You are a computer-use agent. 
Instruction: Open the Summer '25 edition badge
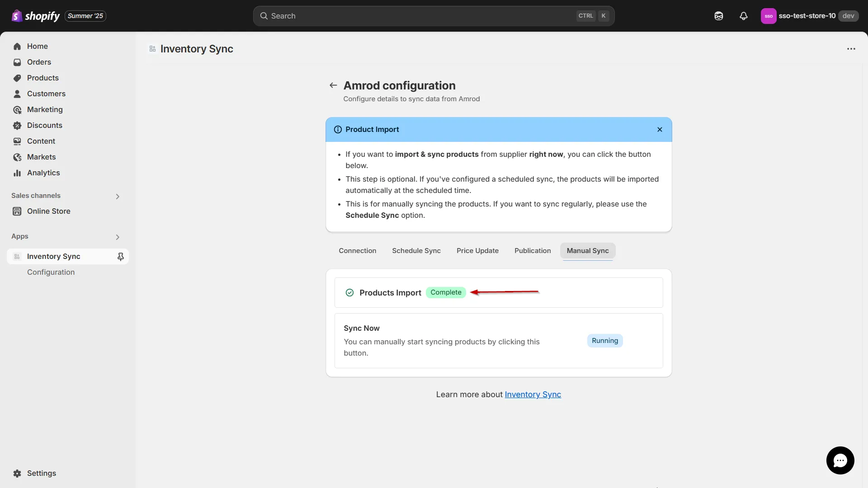coord(85,16)
